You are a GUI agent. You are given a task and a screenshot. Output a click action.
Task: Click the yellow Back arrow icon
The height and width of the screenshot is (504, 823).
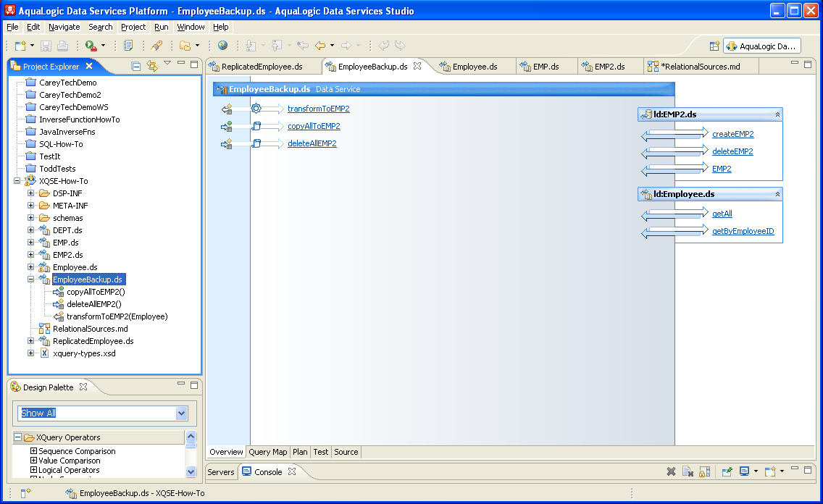pyautogui.click(x=320, y=46)
